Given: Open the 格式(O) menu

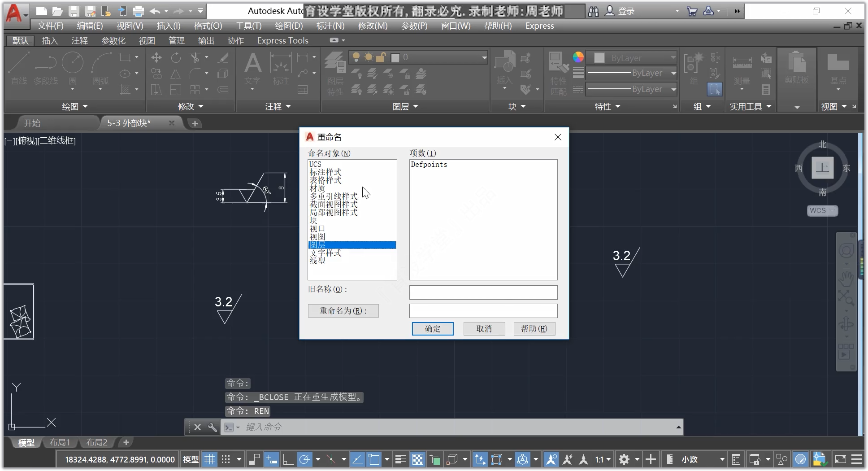Looking at the screenshot, I should pyautogui.click(x=208, y=26).
